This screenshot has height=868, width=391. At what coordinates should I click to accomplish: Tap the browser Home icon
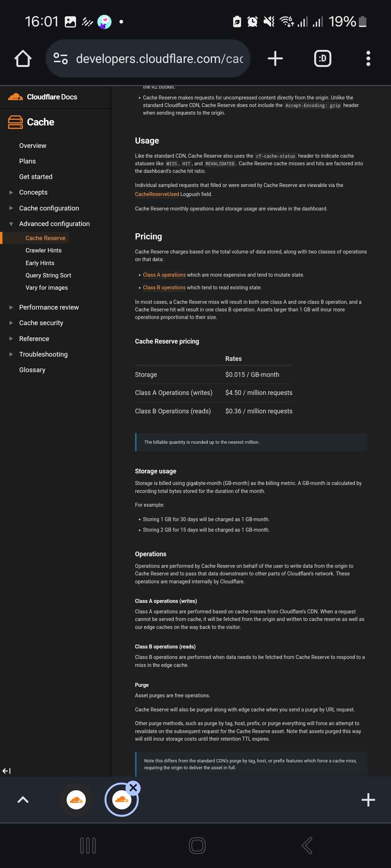point(22,58)
